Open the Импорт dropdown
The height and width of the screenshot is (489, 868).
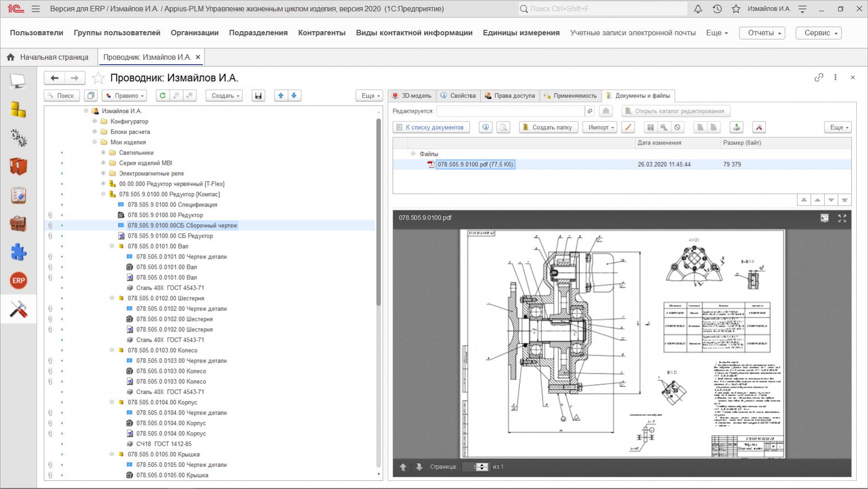click(x=600, y=127)
